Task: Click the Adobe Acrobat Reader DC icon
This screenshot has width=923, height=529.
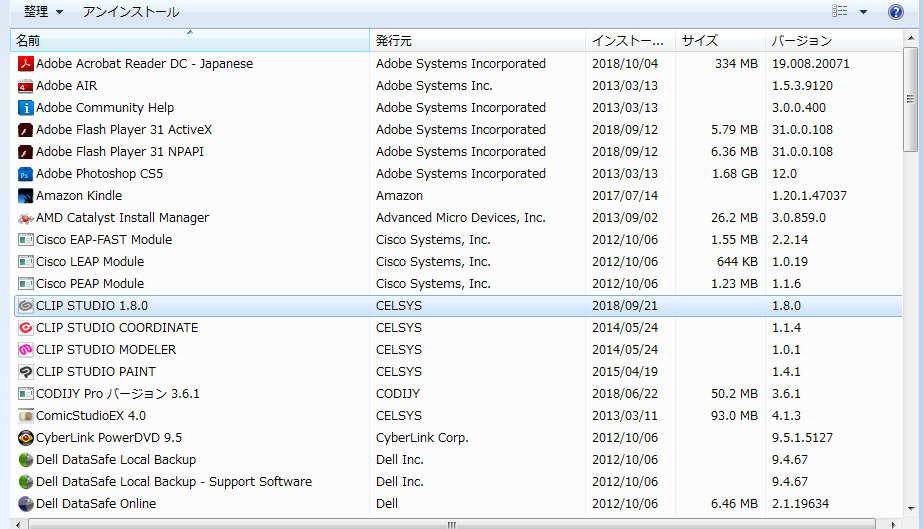Action: [x=26, y=64]
